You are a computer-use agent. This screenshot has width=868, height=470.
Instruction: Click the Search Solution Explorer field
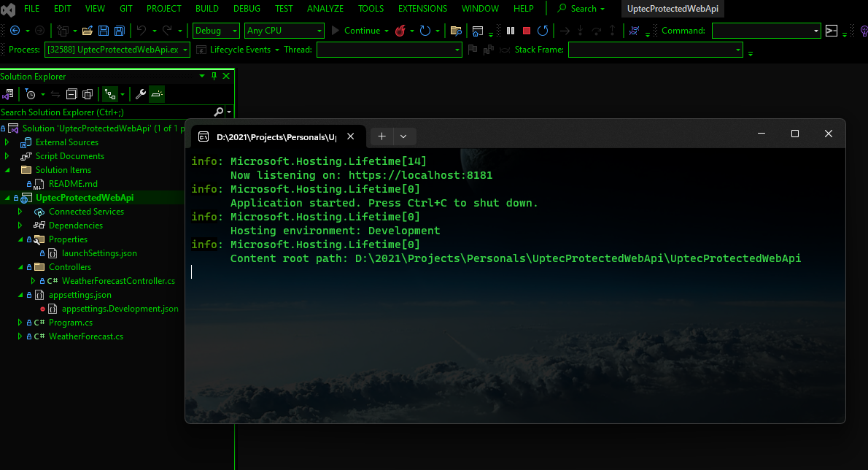(106, 112)
